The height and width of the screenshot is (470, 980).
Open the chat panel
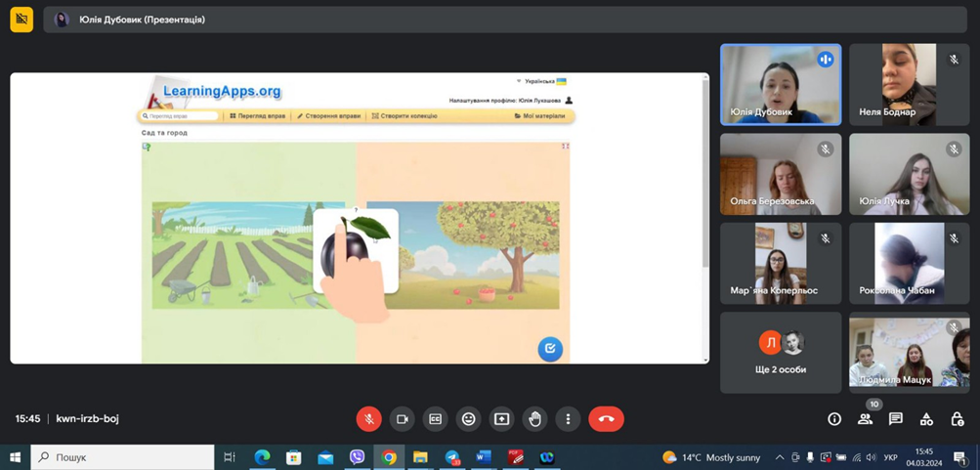(896, 419)
